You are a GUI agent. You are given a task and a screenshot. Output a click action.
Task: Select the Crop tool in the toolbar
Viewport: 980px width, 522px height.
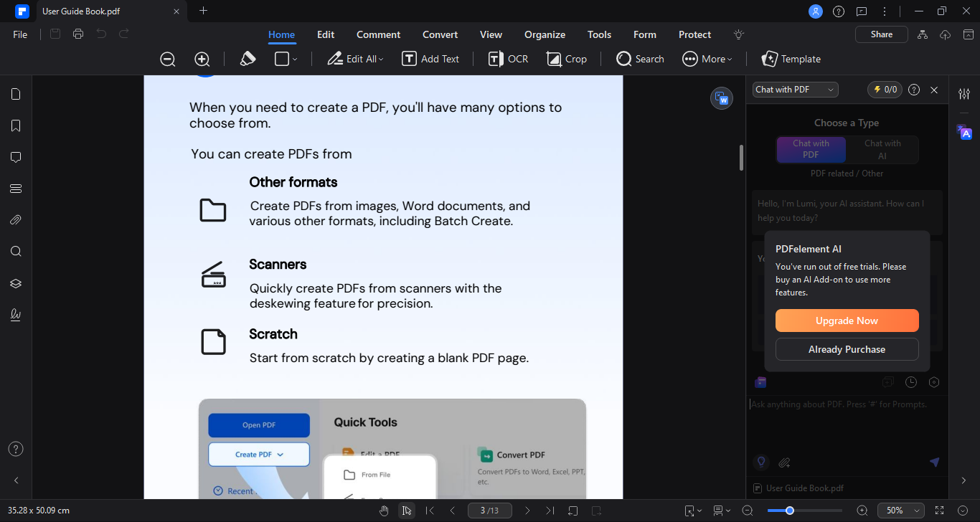(x=567, y=59)
